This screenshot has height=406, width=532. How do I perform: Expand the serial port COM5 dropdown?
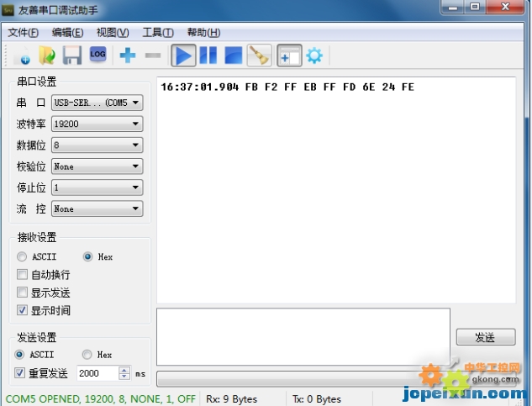coord(97,103)
